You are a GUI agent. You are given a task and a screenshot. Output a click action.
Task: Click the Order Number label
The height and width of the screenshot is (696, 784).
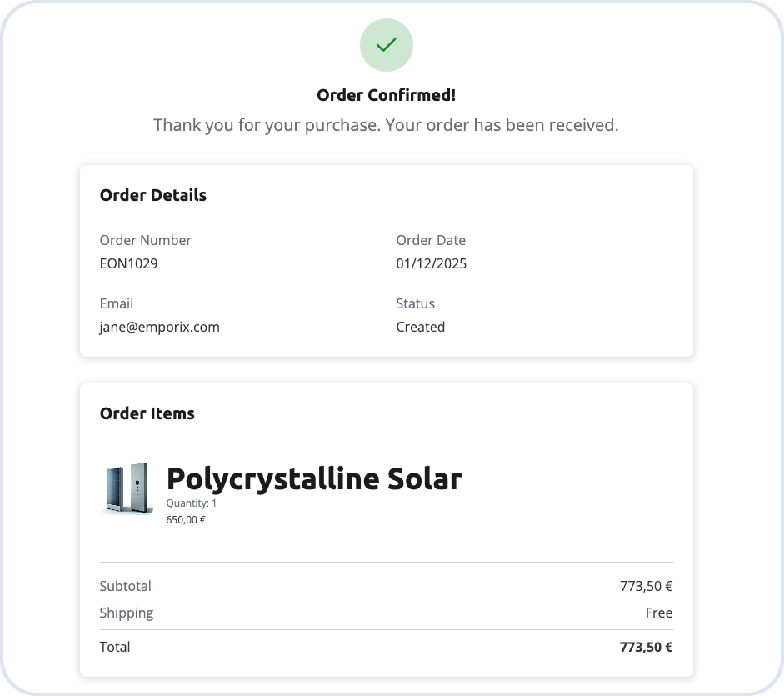tap(145, 240)
